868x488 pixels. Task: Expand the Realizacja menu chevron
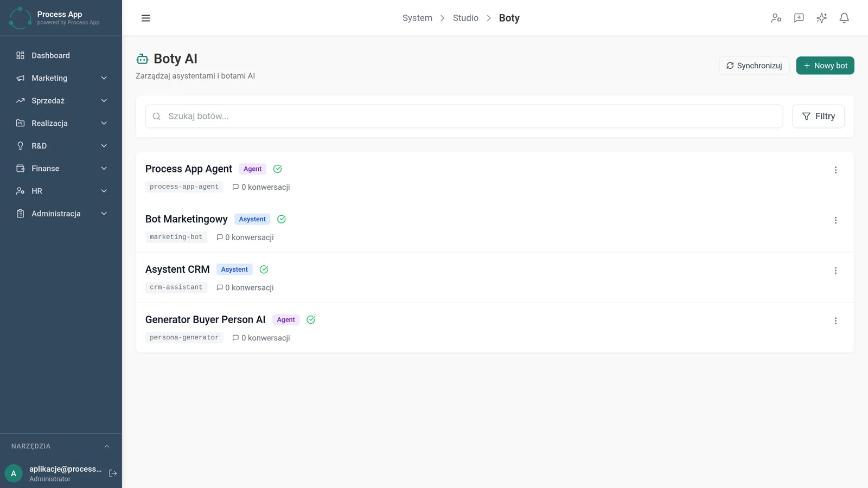pos(104,123)
